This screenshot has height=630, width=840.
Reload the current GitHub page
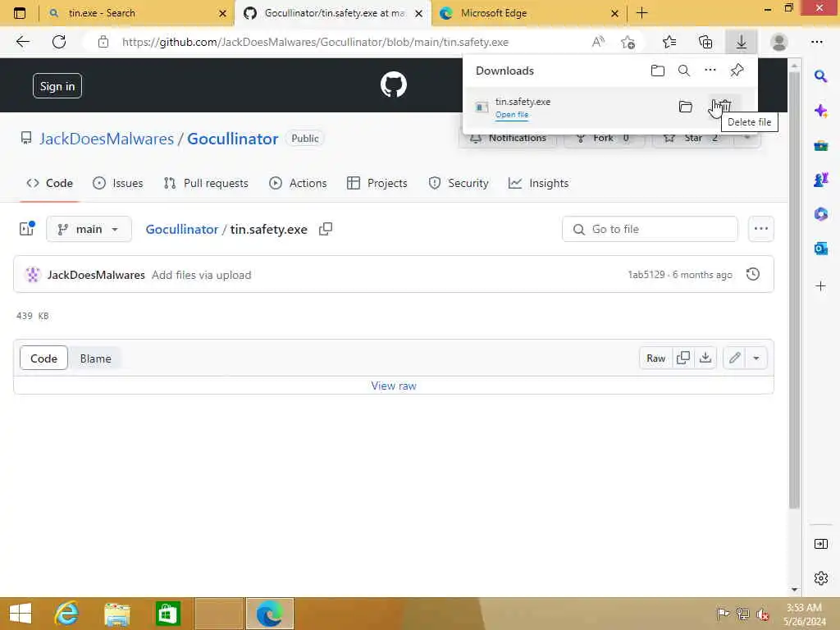(59, 42)
